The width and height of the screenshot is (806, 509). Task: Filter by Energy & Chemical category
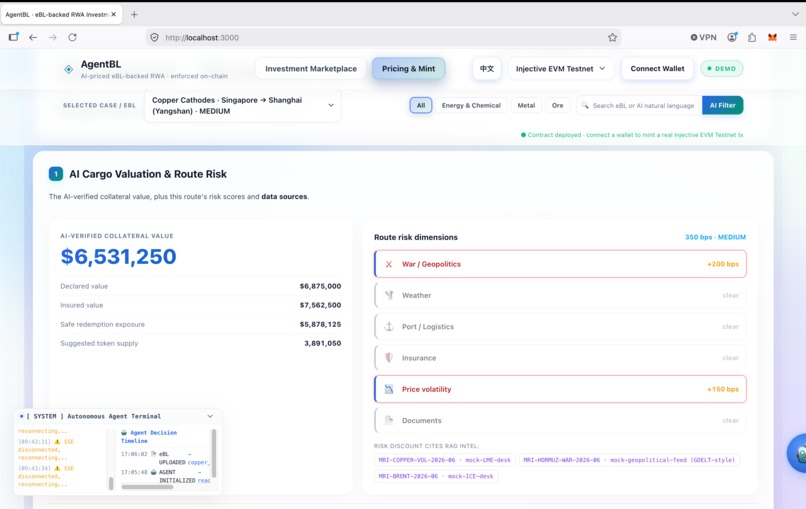(471, 105)
